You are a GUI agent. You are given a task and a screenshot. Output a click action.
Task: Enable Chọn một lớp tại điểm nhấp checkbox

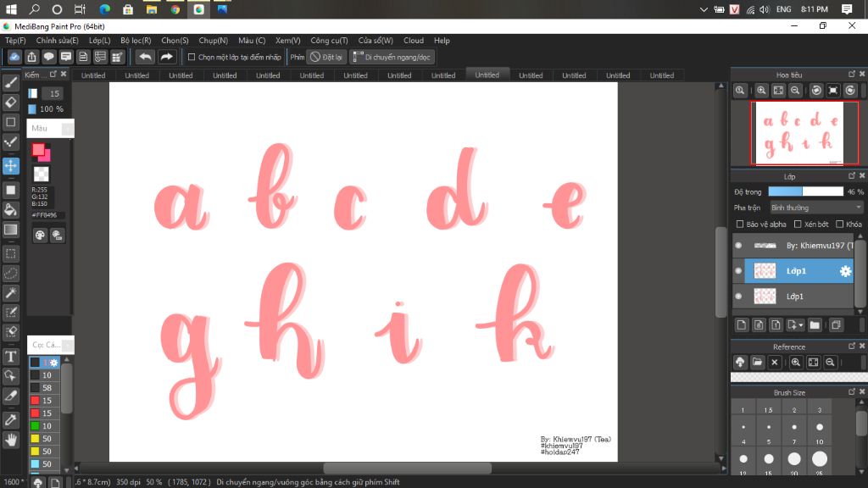[x=192, y=57]
